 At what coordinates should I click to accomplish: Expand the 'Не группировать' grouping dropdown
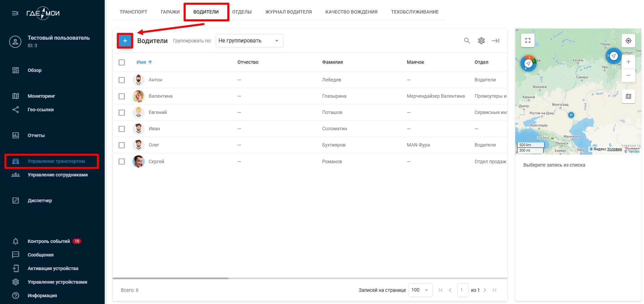[249, 41]
